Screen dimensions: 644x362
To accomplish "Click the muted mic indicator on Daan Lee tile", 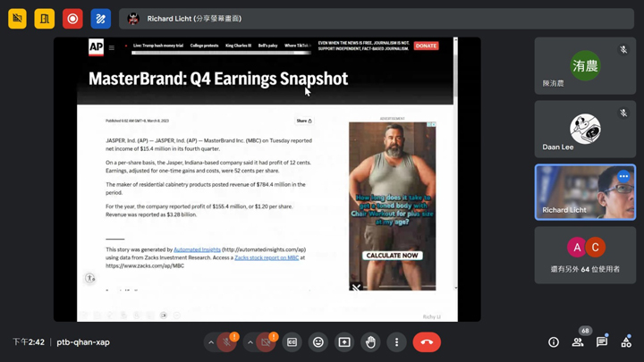I will click(623, 113).
